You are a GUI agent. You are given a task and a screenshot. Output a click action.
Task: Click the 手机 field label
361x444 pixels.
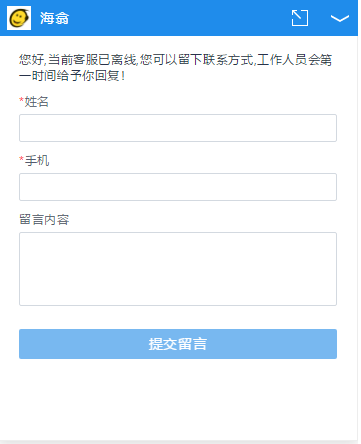[x=37, y=160]
